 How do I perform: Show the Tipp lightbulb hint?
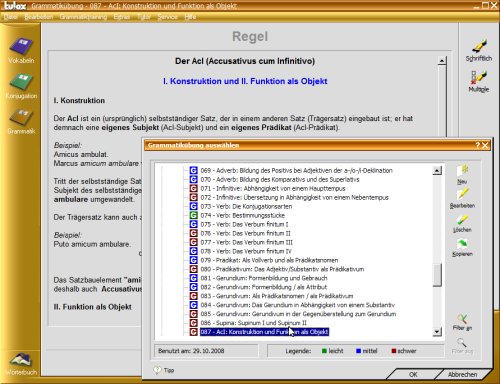point(164,370)
